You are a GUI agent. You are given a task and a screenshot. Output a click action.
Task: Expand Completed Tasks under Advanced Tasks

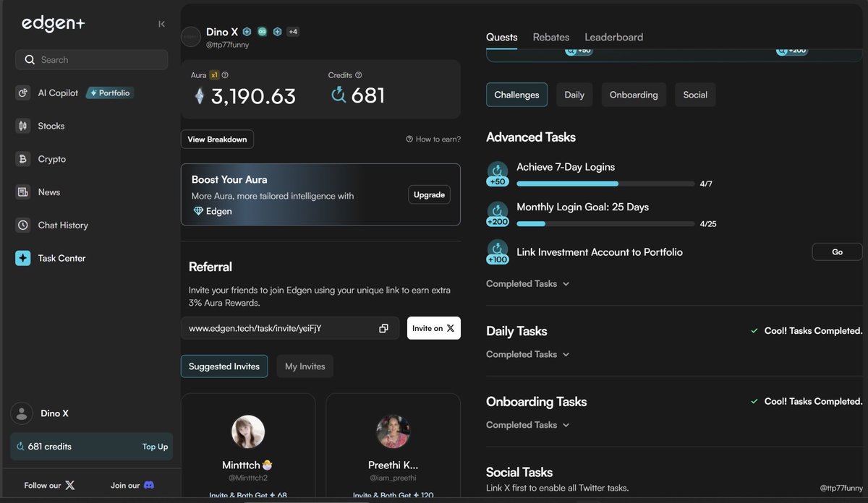[528, 284]
